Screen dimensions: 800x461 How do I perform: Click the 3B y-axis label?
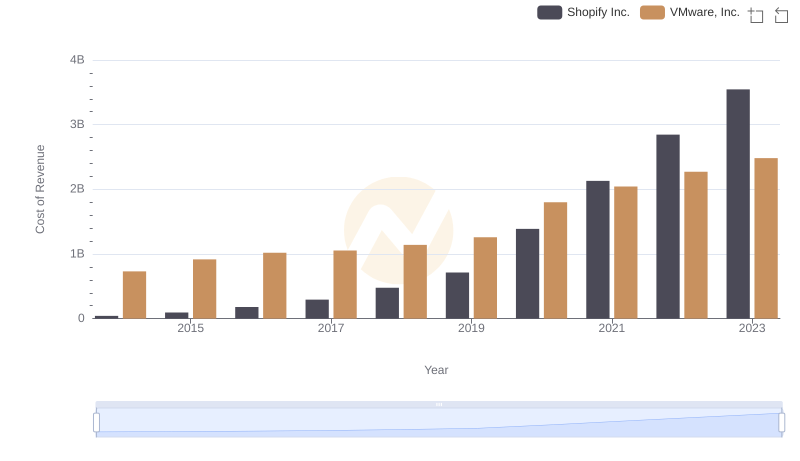point(77,124)
